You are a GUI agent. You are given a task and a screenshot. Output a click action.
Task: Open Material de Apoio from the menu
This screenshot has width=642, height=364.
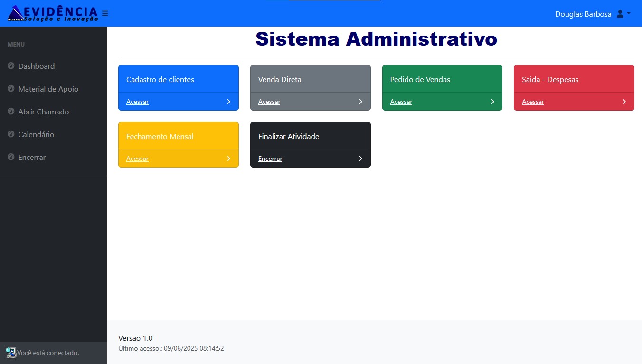(x=48, y=89)
